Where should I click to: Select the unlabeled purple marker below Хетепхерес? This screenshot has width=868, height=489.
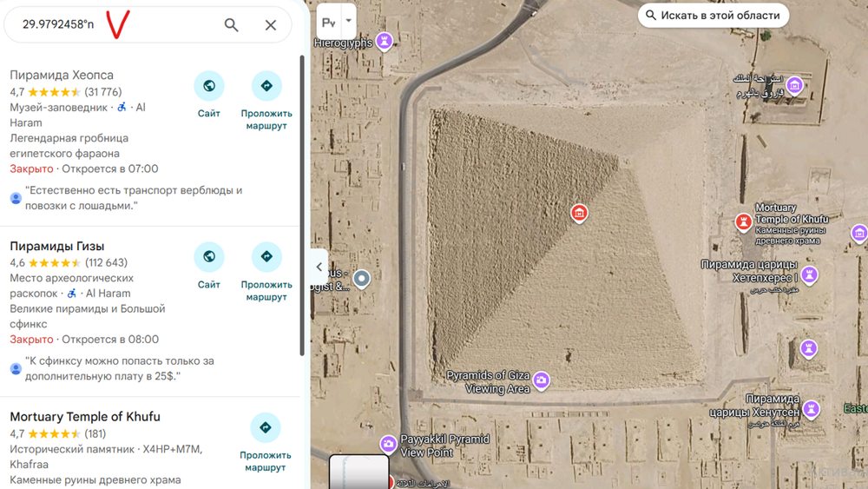(808, 349)
